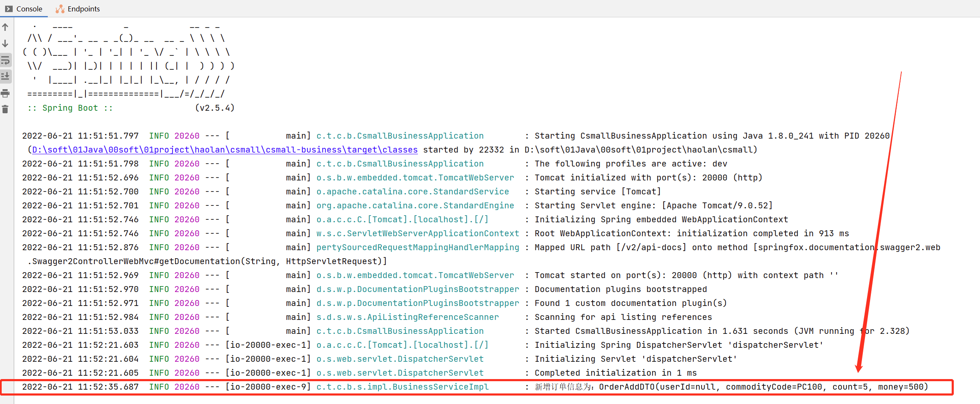Click "Initializing Servlet 'dispatcherServlet'" message
Viewport: 980px width, 404px height.
[636, 359]
